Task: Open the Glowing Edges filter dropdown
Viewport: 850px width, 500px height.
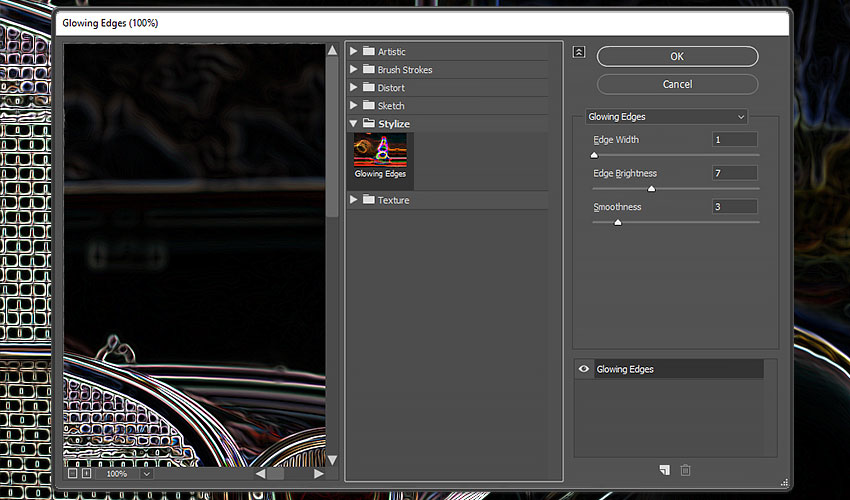Action: (x=666, y=117)
